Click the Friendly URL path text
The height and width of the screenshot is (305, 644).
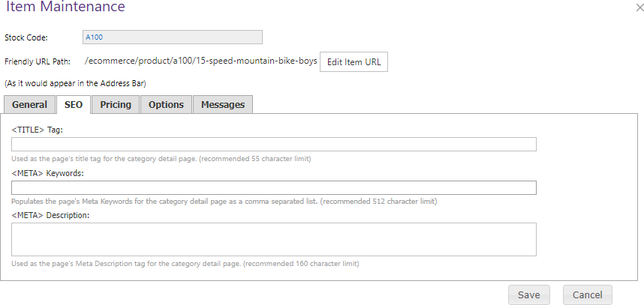(201, 61)
